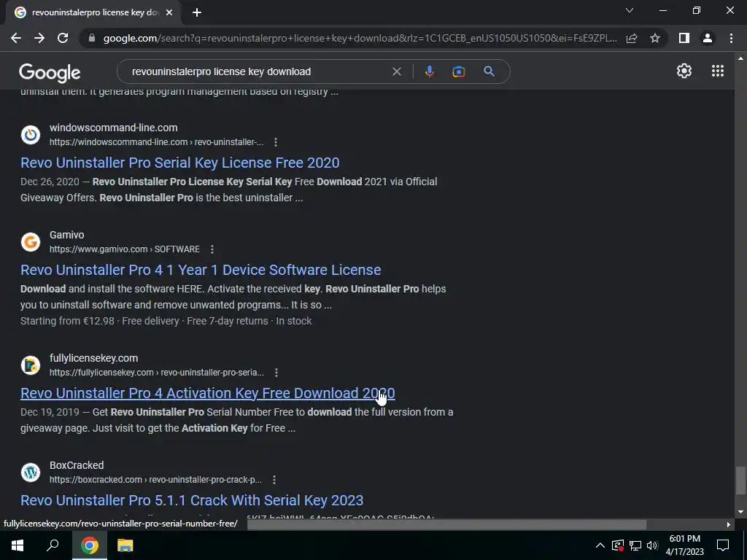The height and width of the screenshot is (560, 747).
Task: Open Revo Uninstaller Pro 4 1 Year link
Action: [x=201, y=270]
